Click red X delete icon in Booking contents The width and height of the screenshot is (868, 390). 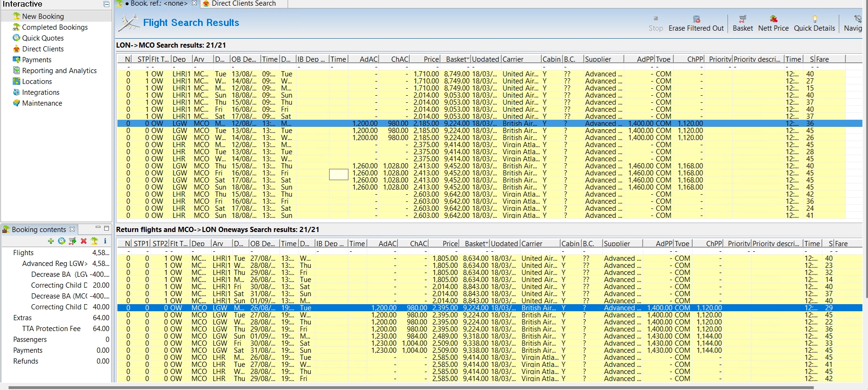83,241
